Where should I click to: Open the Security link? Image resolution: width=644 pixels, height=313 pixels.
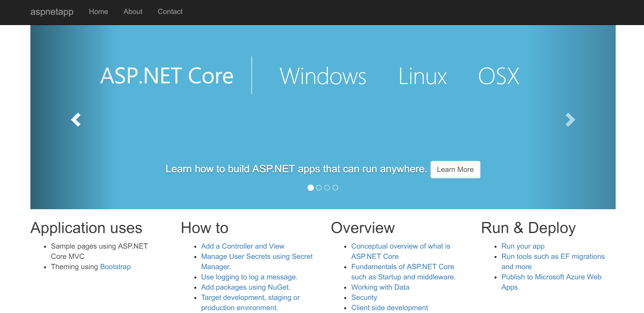pos(364,297)
